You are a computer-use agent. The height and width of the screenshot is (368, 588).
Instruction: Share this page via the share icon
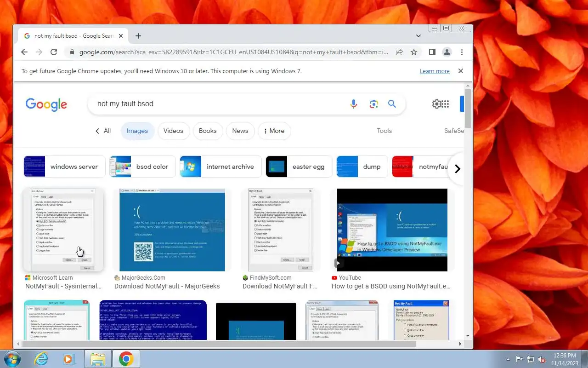[399, 52]
